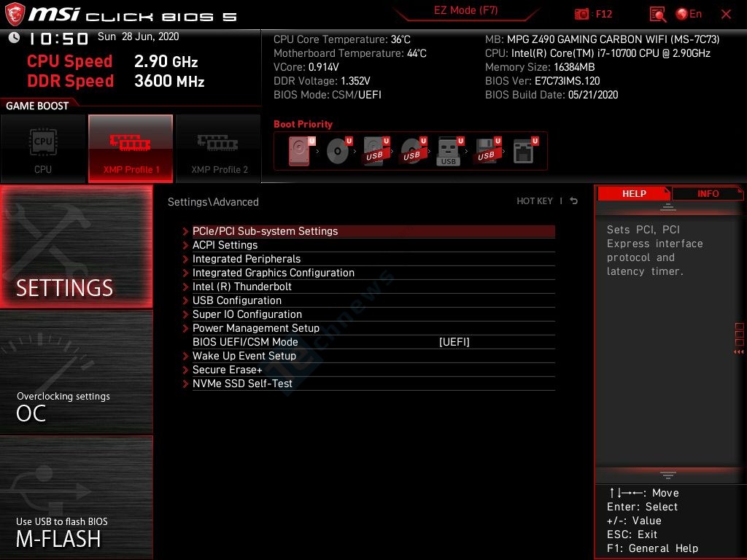Close the BIOS with the X button
747x560 pixels.
pyautogui.click(x=726, y=15)
